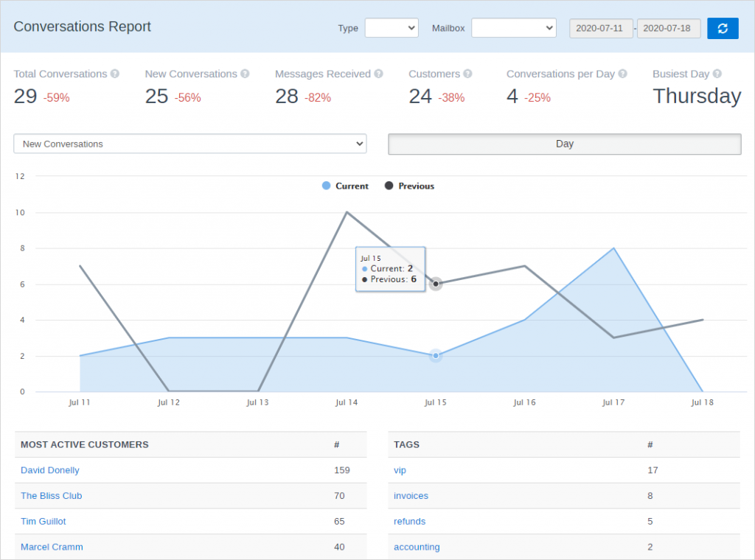View conversations tagged vip

pyautogui.click(x=399, y=470)
